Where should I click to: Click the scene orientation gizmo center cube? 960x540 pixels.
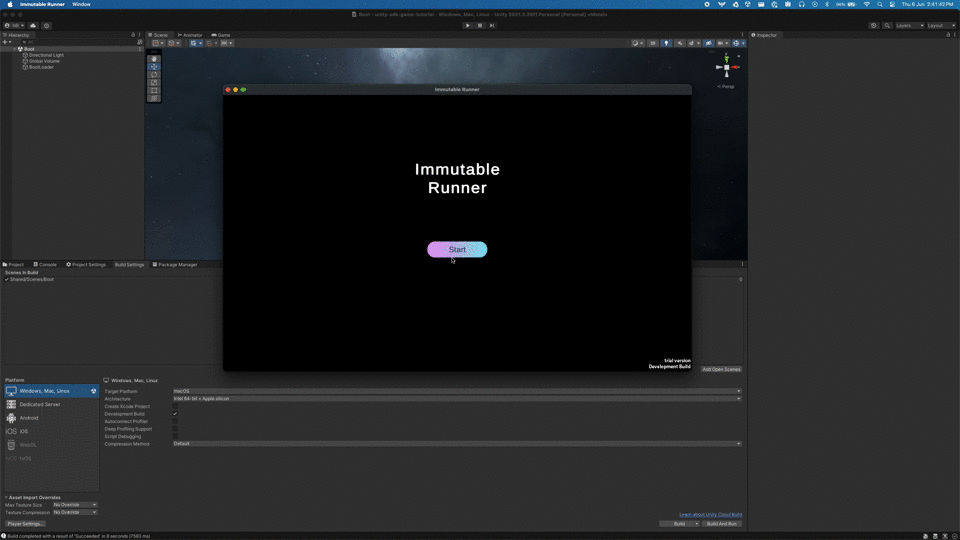coord(727,67)
